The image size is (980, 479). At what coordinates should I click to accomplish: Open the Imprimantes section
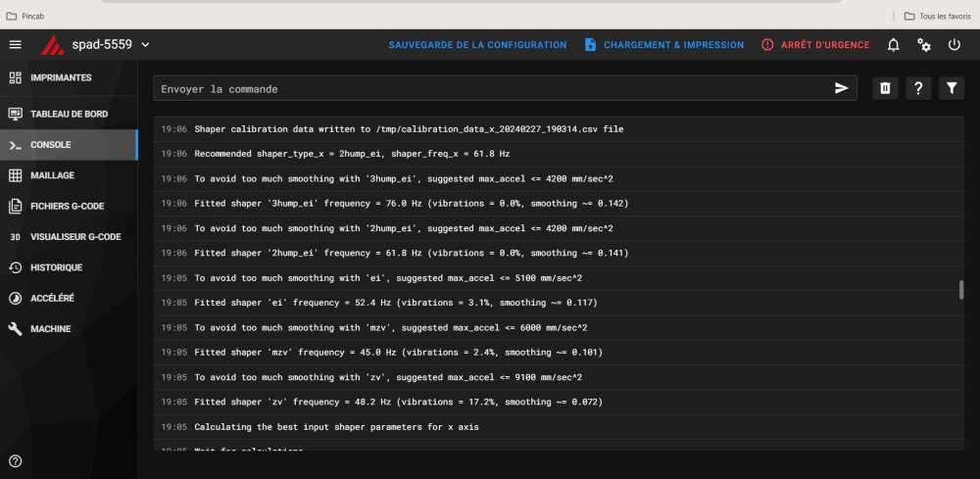click(69, 78)
